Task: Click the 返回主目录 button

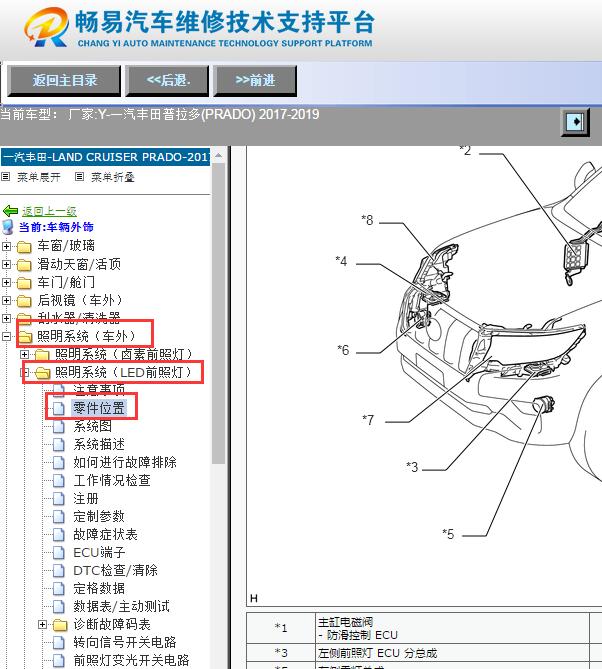Action: 64,80
